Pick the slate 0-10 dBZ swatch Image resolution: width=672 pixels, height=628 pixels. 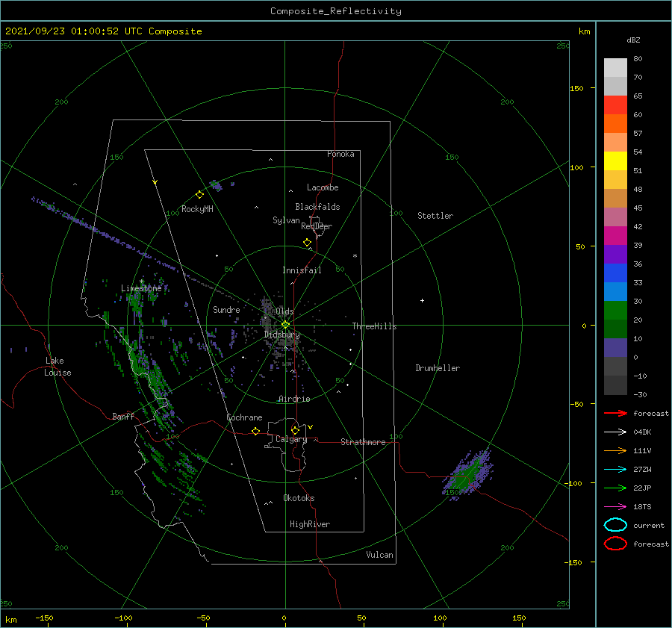click(615, 348)
